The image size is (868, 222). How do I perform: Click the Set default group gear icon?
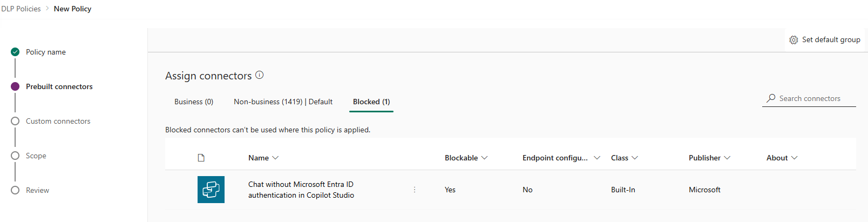794,40
